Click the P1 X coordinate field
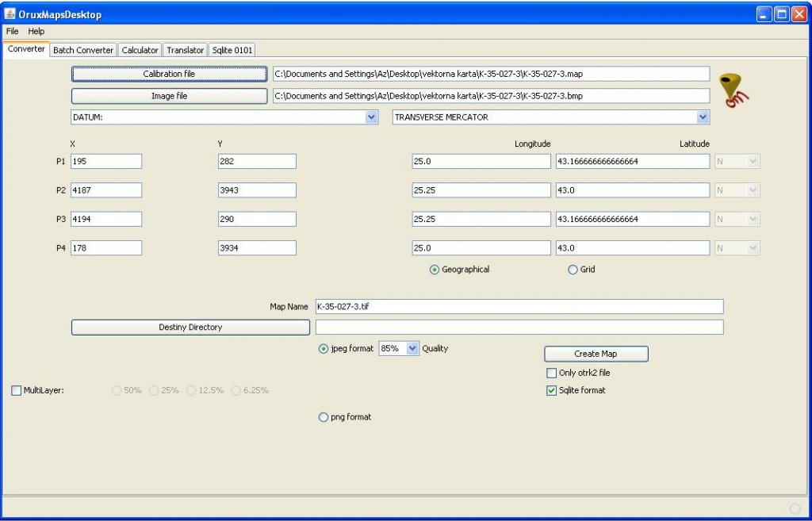The width and height of the screenshot is (812, 521). pos(106,161)
